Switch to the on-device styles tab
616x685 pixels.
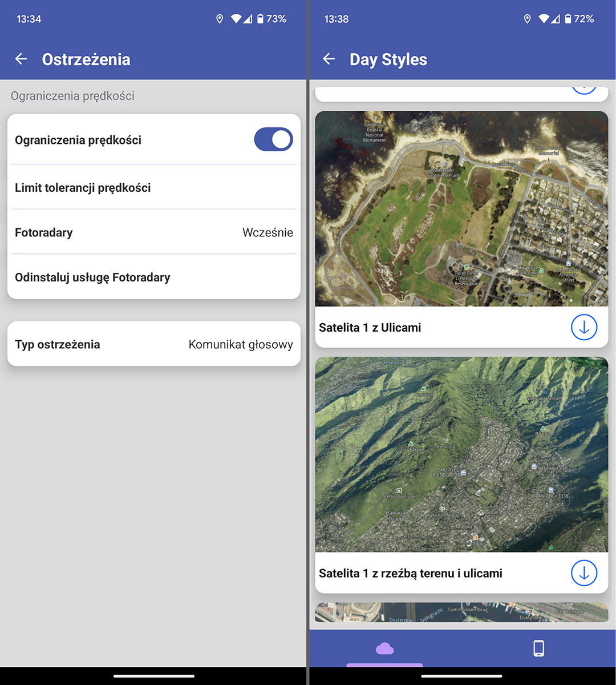coord(538,648)
